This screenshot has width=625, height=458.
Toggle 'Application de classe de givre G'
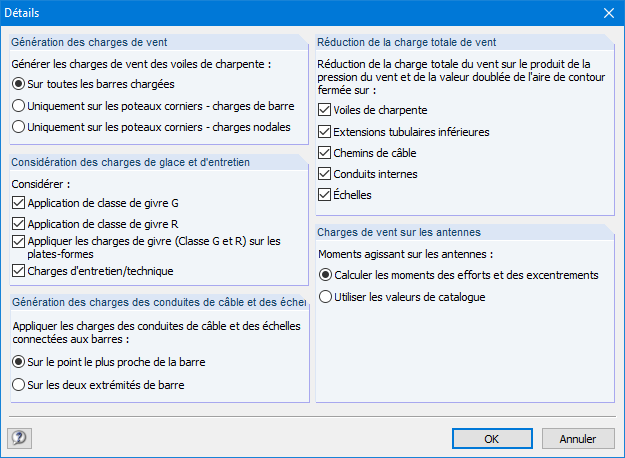[19, 203]
